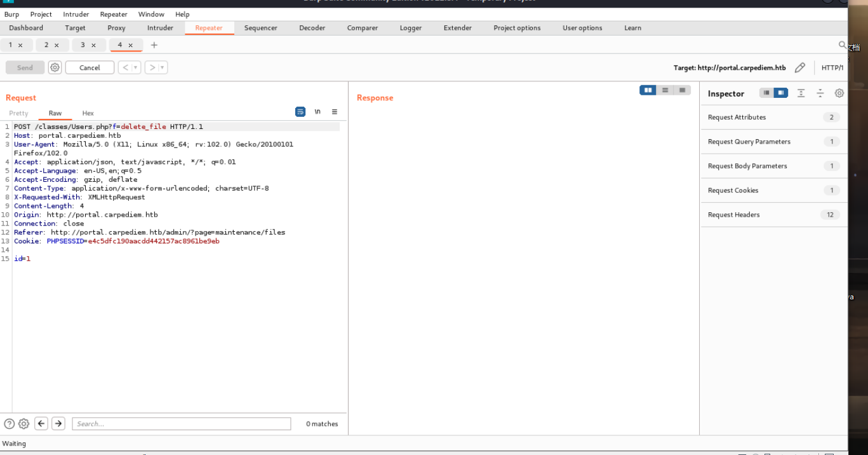868x455 pixels.
Task: Dock Inspector panel to the right
Action: tap(780, 93)
